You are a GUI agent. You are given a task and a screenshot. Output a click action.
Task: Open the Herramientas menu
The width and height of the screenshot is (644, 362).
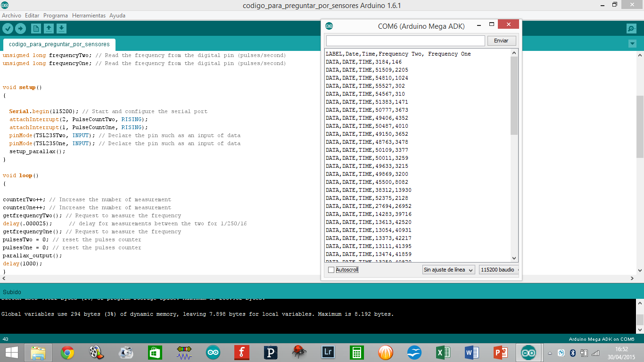(89, 16)
